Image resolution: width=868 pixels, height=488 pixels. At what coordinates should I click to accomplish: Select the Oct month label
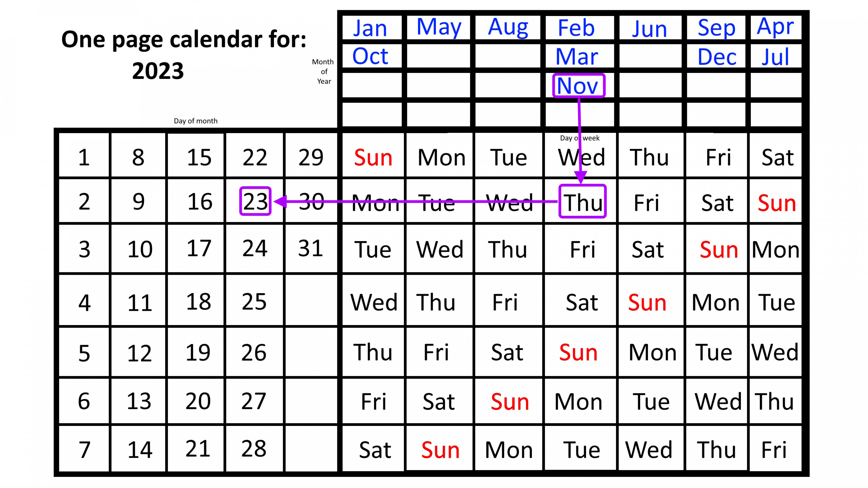pos(370,56)
